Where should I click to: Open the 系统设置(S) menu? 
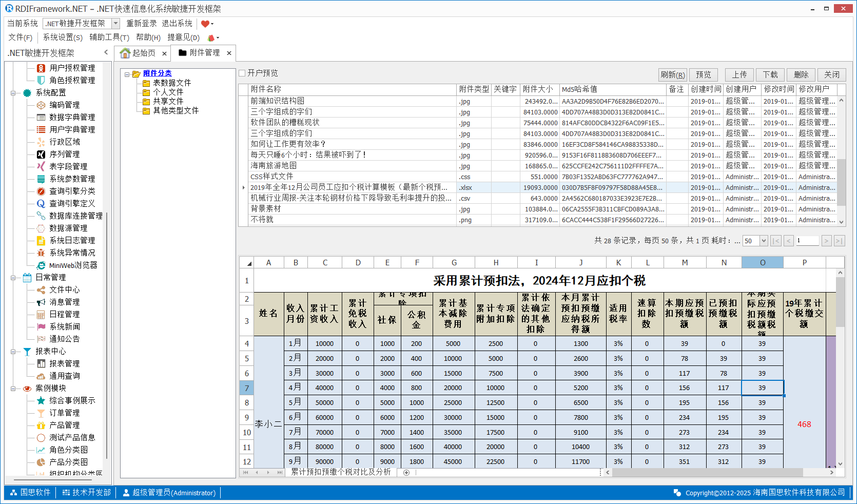click(63, 37)
